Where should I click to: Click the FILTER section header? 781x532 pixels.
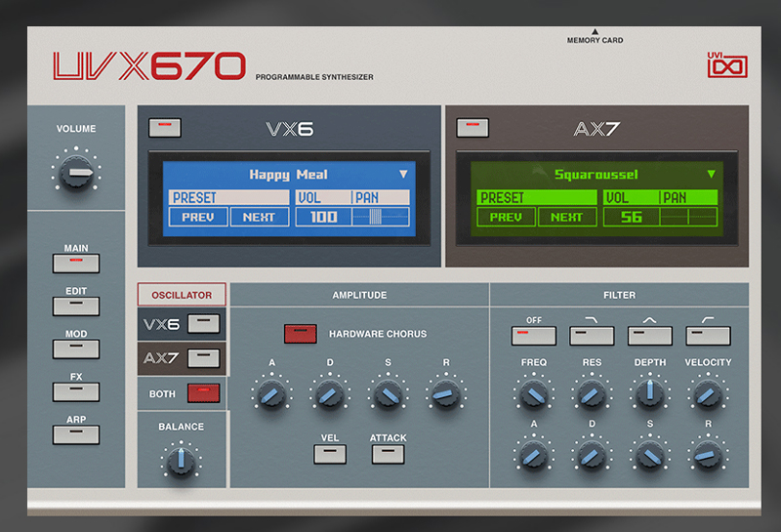click(620, 295)
